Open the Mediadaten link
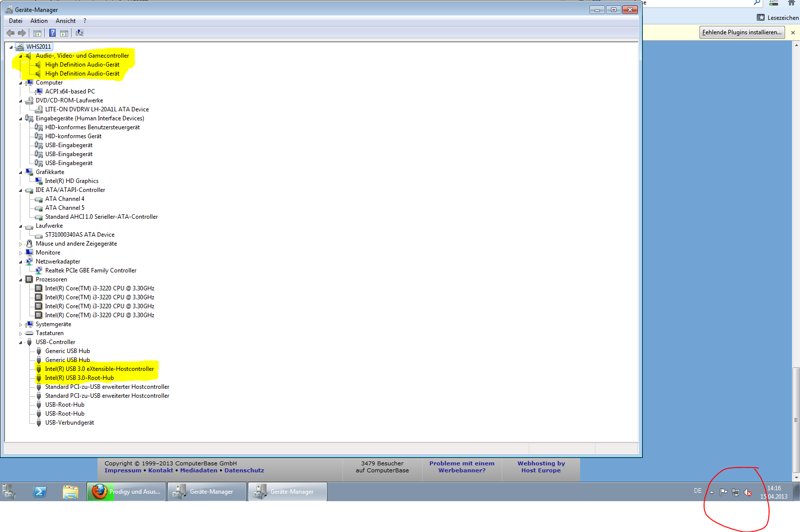This screenshot has height=532, width=800. (x=199, y=470)
